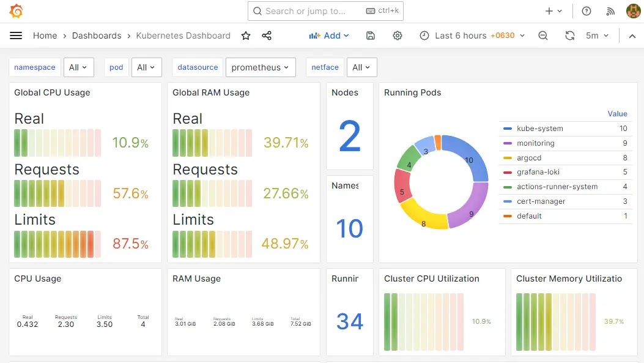Open the share dashboard icon
Screen dimensions: 644x363
pyautogui.click(x=267, y=36)
